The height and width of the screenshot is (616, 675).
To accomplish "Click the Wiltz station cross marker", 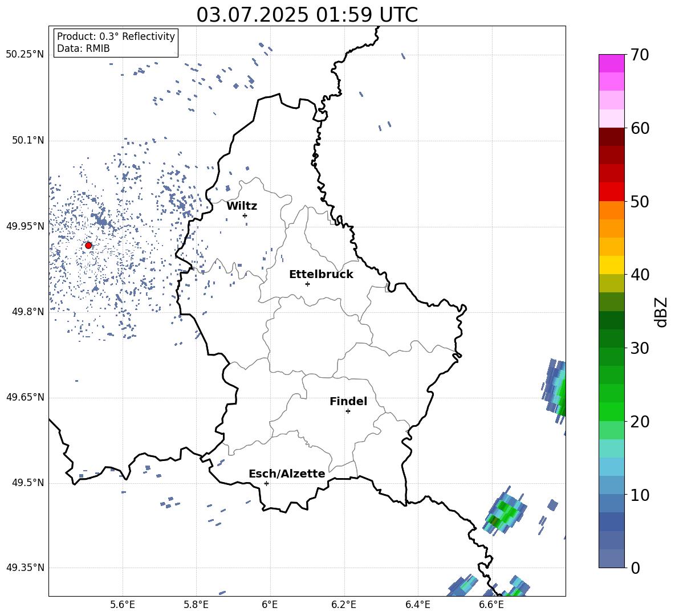I will (x=245, y=215).
